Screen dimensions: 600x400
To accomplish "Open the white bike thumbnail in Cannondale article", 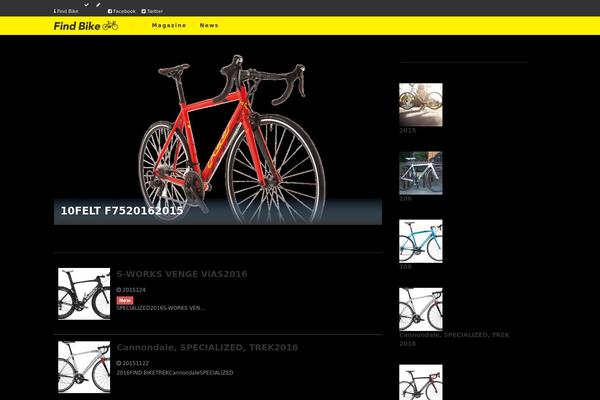I will pyautogui.click(x=84, y=367).
